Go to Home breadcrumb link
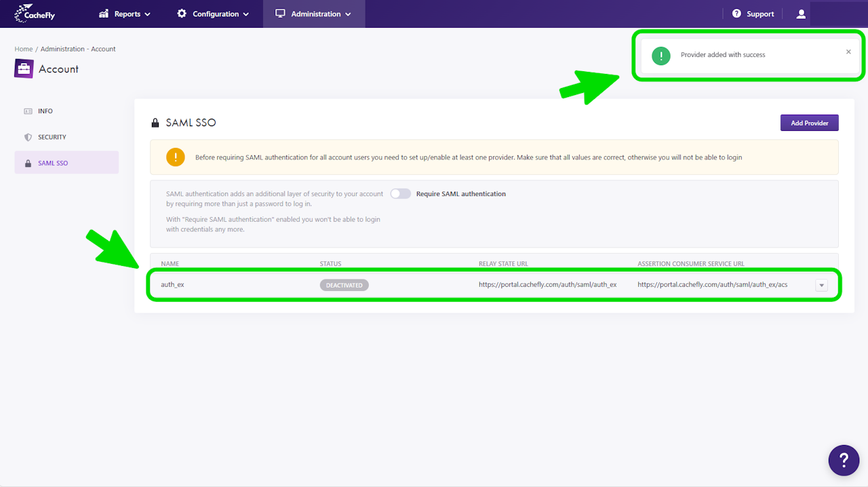The image size is (868, 487). [24, 50]
